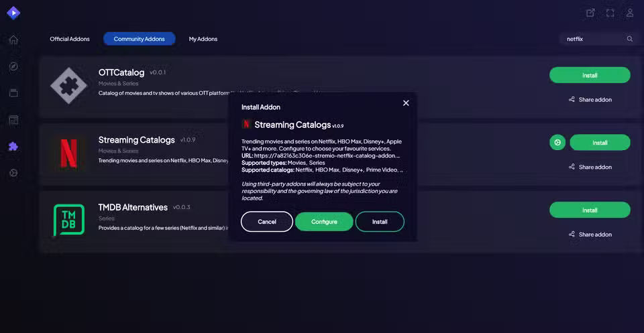
Task: Toggle fullscreen mode icon
Action: [x=610, y=13]
